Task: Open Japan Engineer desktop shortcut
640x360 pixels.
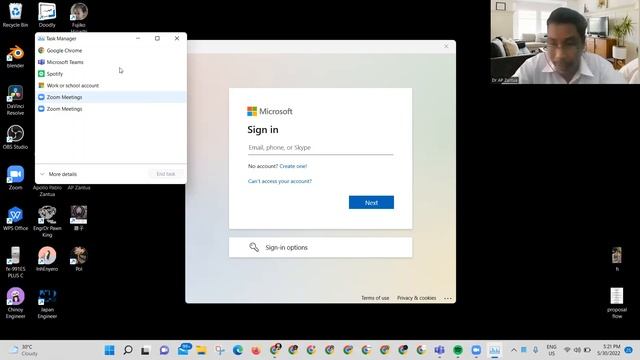Action: [47, 303]
